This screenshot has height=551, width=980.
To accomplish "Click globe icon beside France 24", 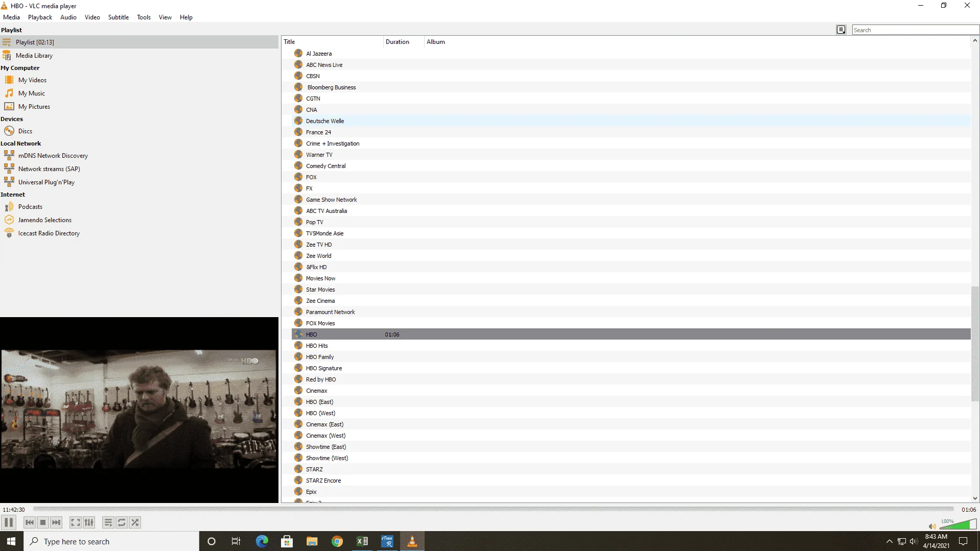I will tap(298, 132).
